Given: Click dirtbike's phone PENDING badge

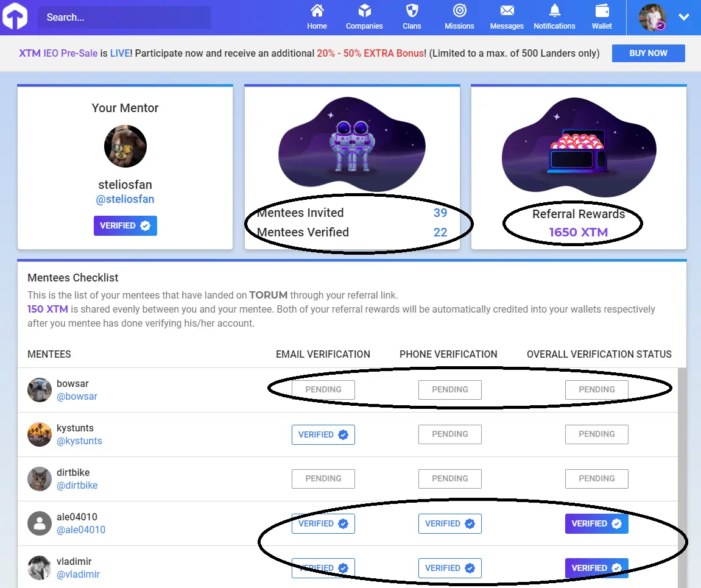Looking at the screenshot, I should coord(449,479).
